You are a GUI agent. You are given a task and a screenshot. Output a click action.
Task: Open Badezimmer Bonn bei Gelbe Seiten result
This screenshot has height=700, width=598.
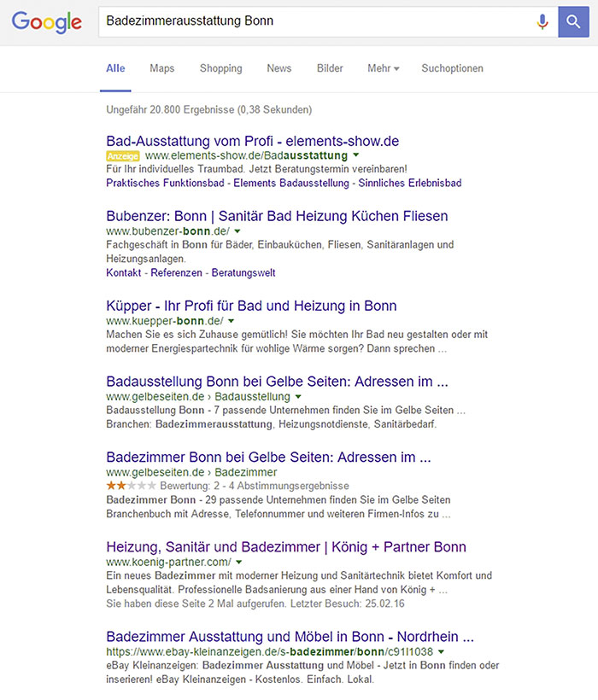268,458
